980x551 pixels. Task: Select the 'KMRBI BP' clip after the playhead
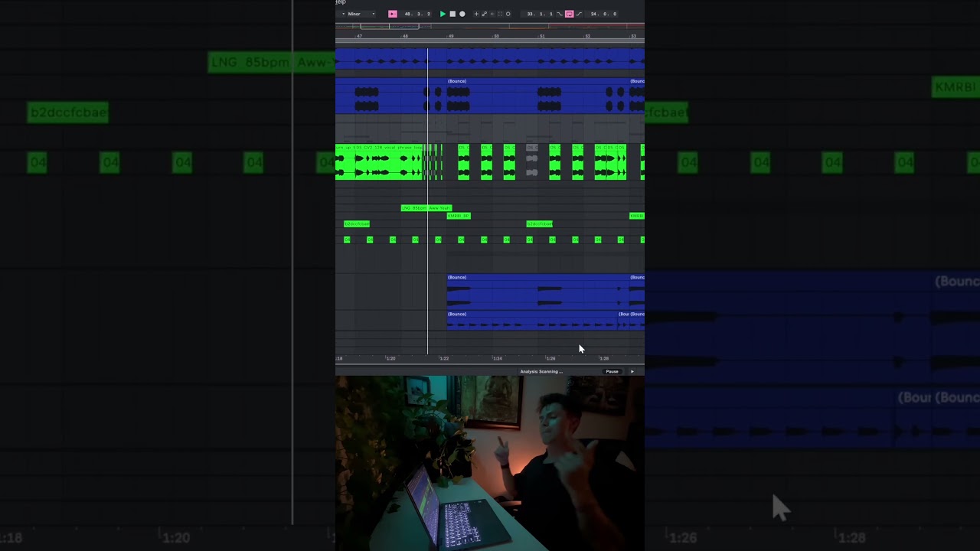(459, 216)
